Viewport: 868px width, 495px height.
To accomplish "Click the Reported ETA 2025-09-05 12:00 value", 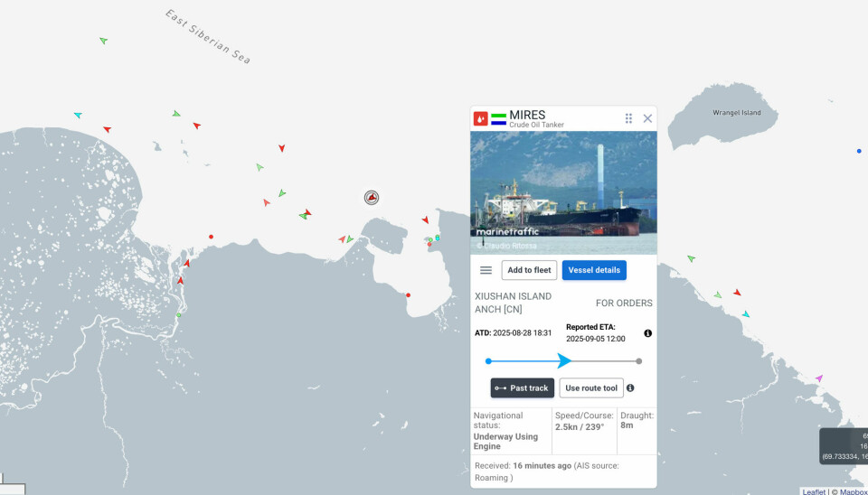I will pos(595,339).
